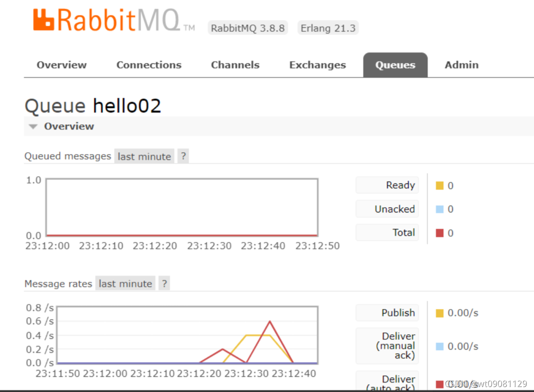
Task: Click the RabbitMQ 3.8.8 version badge
Action: [247, 28]
